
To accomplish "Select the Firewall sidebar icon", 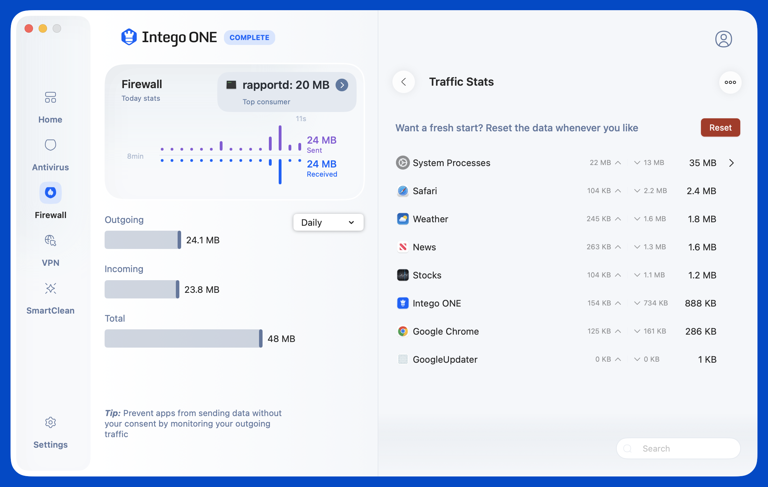I will [50, 193].
